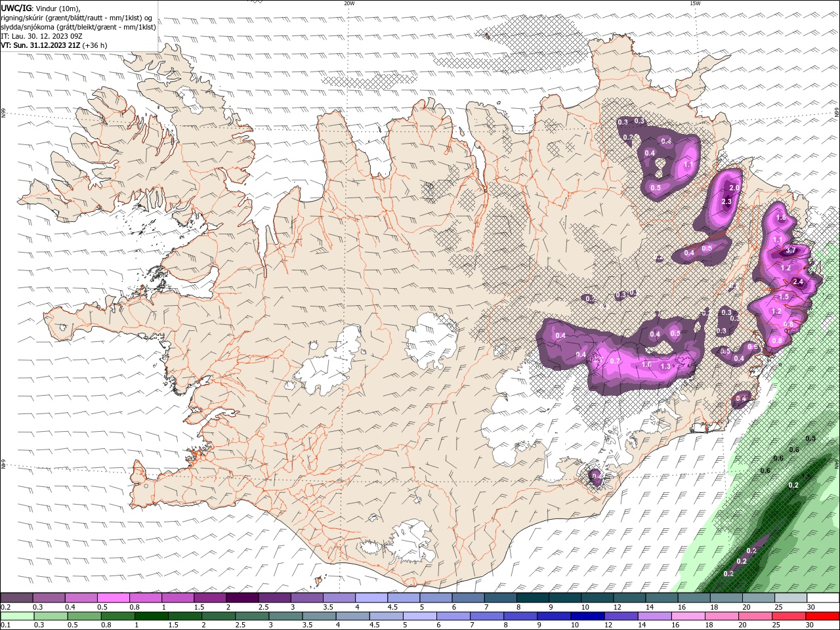Select the dark teal swatch at 8 in the snow legend
840x630 pixels.
click(x=532, y=598)
